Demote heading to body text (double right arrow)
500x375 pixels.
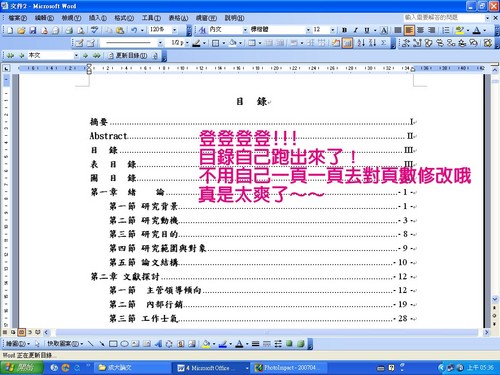97,56
